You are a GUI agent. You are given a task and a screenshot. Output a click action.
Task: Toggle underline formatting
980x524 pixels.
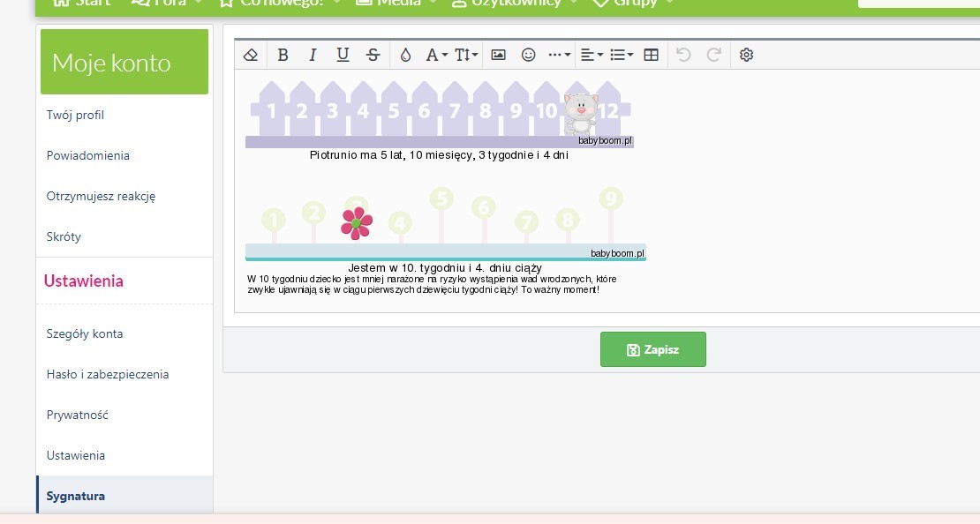point(343,55)
